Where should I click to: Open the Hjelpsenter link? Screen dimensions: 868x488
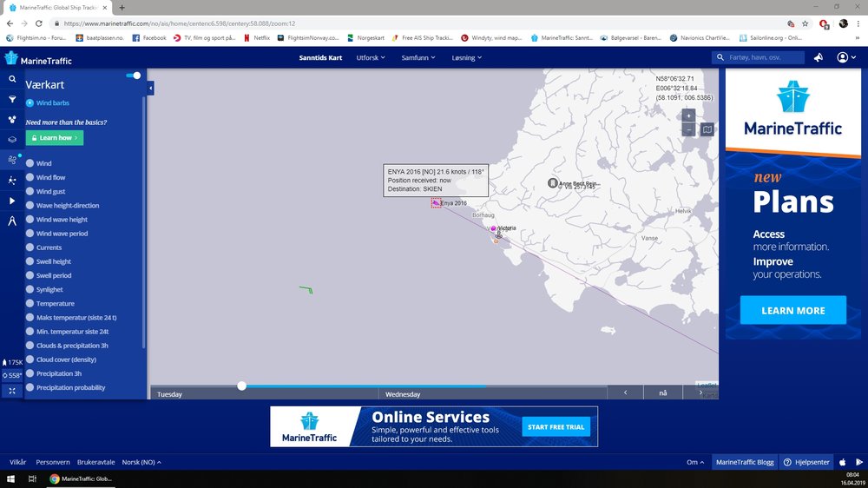point(806,462)
